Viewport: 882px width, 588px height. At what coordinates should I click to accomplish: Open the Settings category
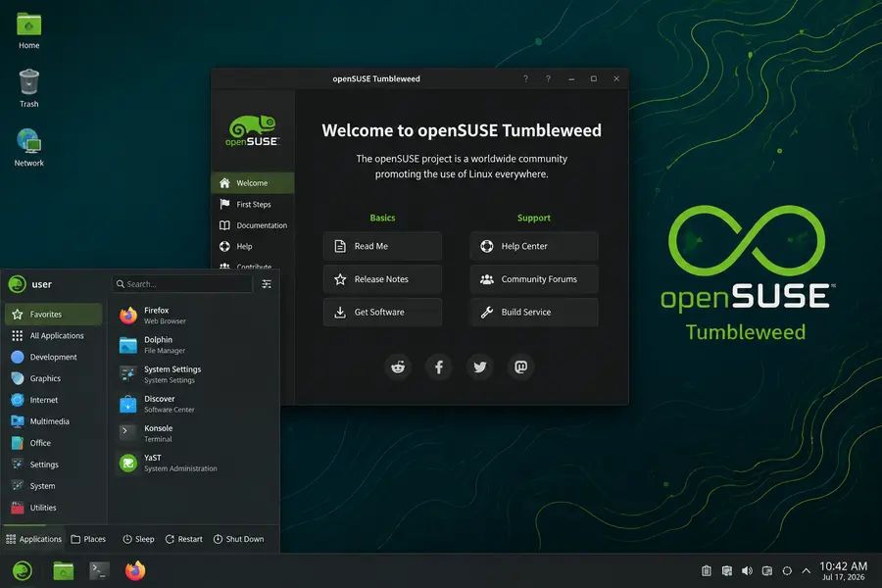click(x=54, y=465)
